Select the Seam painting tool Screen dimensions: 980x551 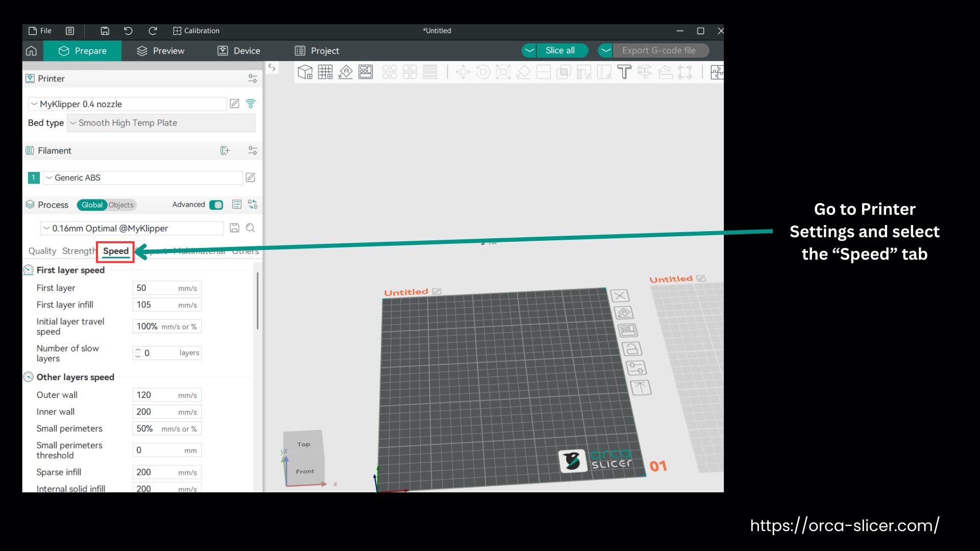coord(604,72)
